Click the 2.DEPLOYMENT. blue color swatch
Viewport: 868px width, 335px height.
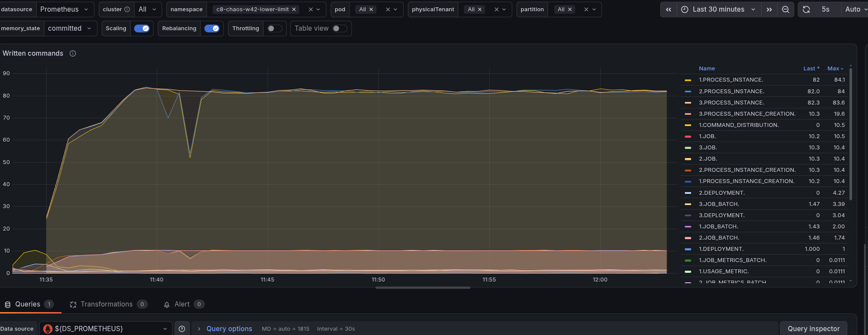coord(688,193)
